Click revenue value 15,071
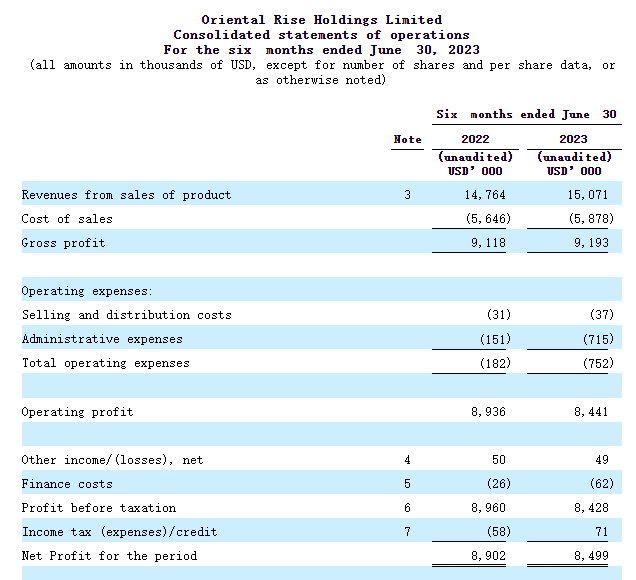Image resolution: width=636 pixels, height=580 pixels. (x=588, y=195)
